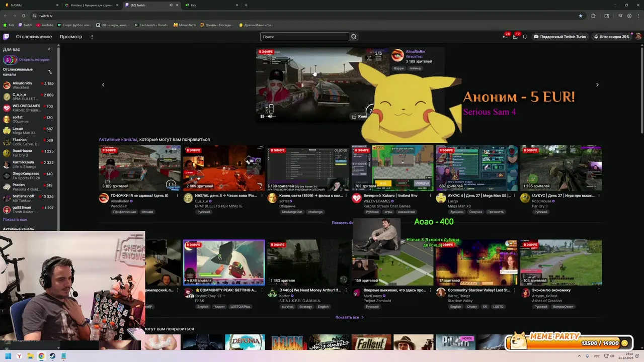The image size is (644, 362).
Task: Click Подарочный Twitch Turbo button
Action: [x=560, y=37]
